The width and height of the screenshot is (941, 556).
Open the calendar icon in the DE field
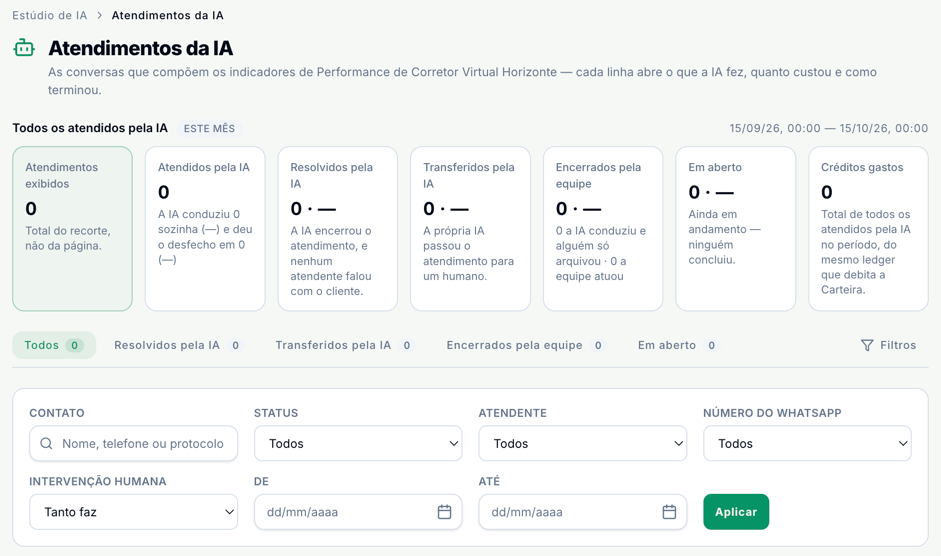[444, 512]
